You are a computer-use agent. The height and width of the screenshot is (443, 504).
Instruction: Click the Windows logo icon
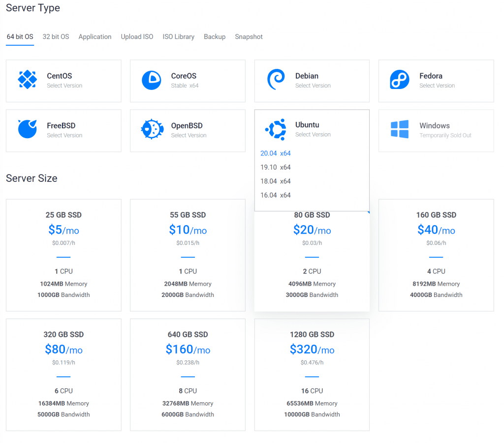(x=400, y=130)
